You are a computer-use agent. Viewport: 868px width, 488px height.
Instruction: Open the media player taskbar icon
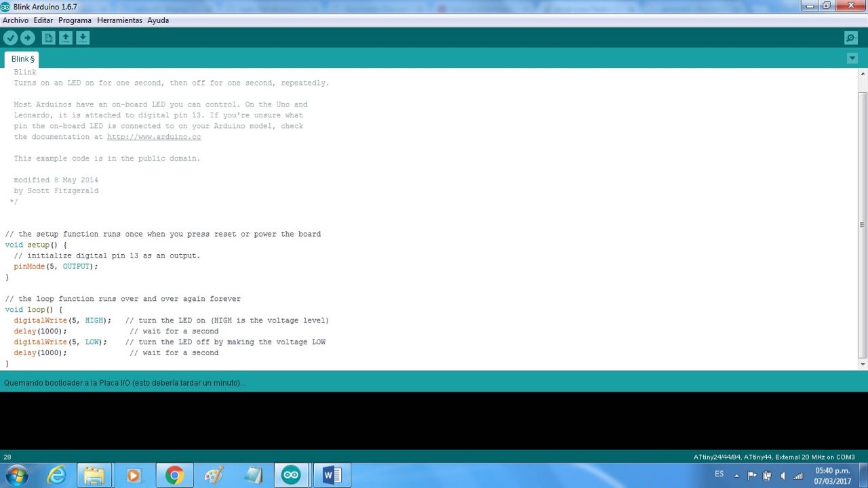coord(134,476)
